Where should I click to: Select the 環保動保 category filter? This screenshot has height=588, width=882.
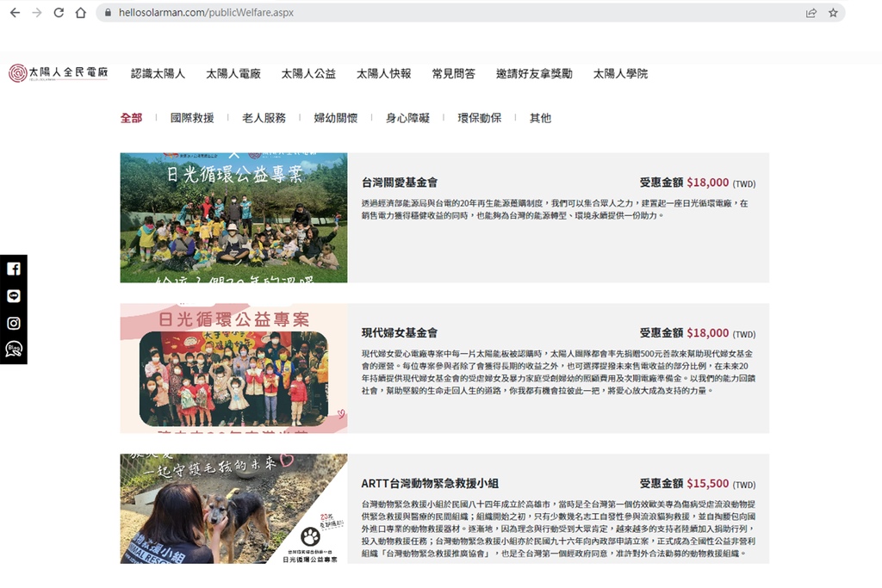[x=479, y=118]
